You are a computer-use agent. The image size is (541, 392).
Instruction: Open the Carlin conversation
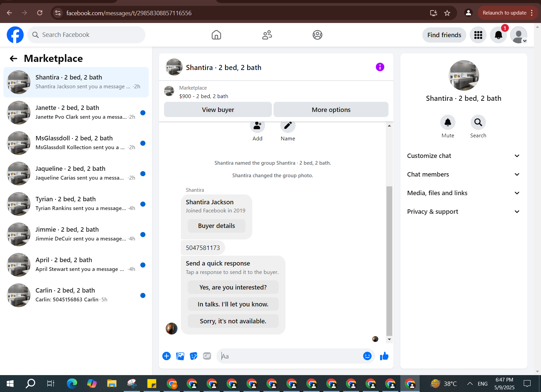76,295
